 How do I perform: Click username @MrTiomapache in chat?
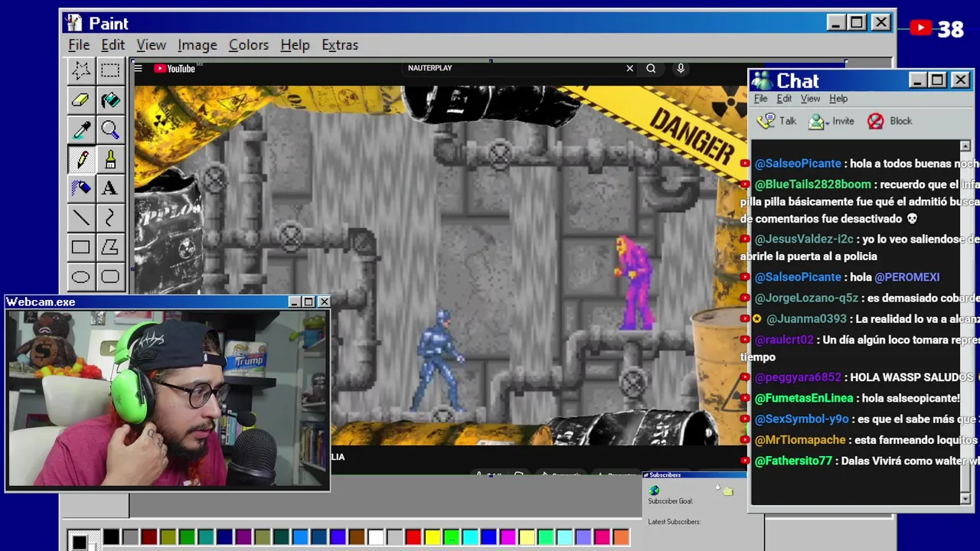point(800,440)
